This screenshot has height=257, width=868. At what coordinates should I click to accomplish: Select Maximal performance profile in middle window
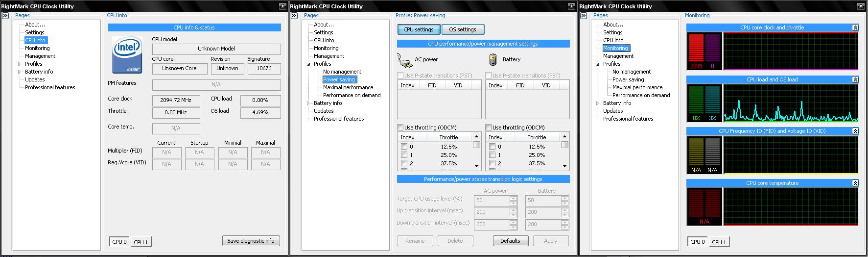coord(348,87)
